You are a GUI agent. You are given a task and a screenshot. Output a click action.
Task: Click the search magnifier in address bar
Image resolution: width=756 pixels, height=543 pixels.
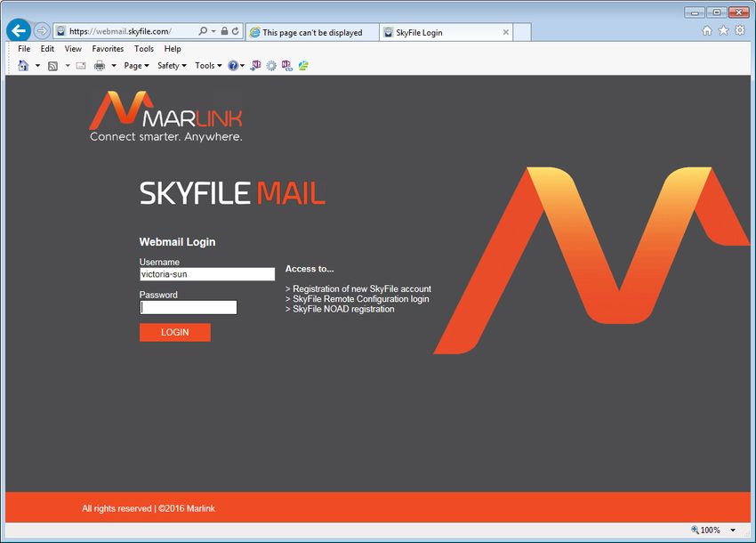[x=203, y=31]
